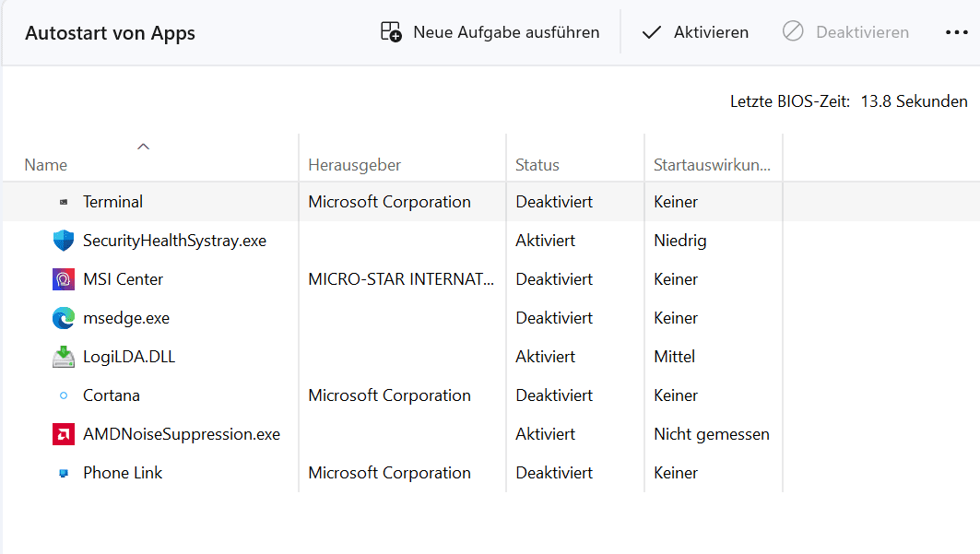The image size is (980, 554).
Task: Click the Niedrig impact value
Action: [x=680, y=241]
